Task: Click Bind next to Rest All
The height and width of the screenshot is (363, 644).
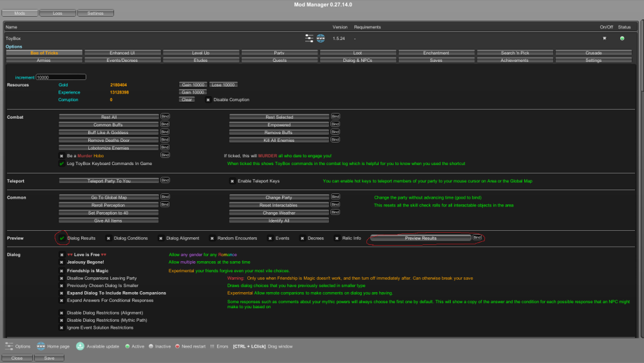Action: tap(165, 117)
